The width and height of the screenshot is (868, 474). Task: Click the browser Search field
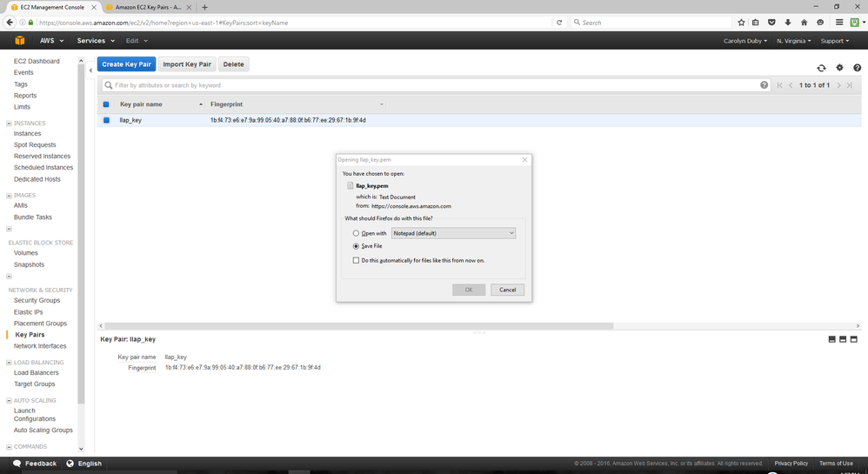(651, 23)
